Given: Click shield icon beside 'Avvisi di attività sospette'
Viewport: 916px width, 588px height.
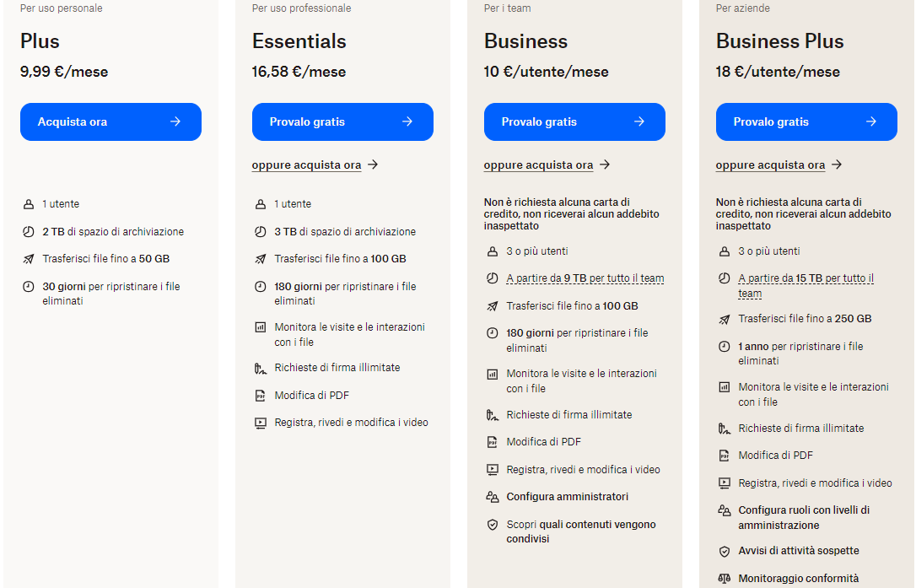Looking at the screenshot, I should (725, 551).
